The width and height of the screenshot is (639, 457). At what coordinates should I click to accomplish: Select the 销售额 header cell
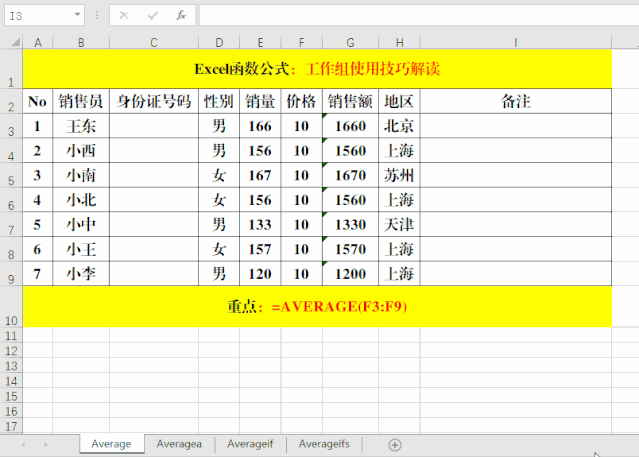[350, 102]
